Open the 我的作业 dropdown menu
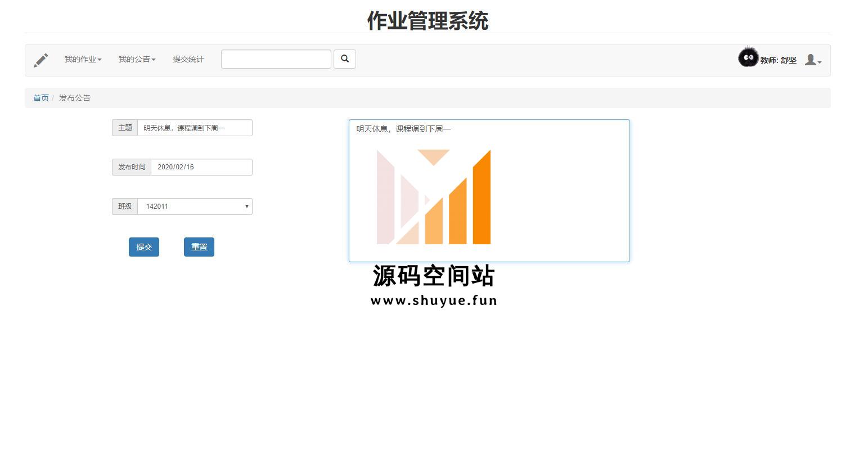Image resolution: width=868 pixels, height=458 pixels. click(83, 59)
